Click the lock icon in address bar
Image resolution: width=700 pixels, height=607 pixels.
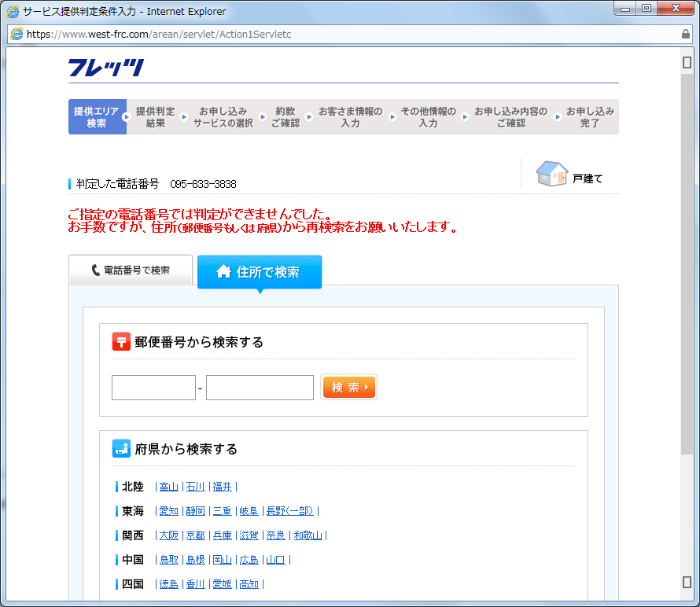coord(685,35)
